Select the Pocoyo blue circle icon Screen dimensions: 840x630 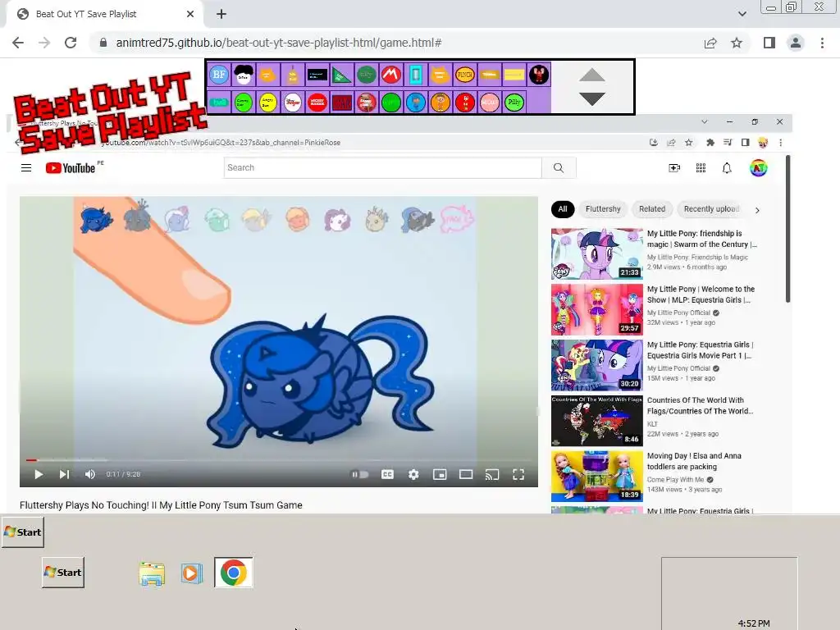[416, 103]
